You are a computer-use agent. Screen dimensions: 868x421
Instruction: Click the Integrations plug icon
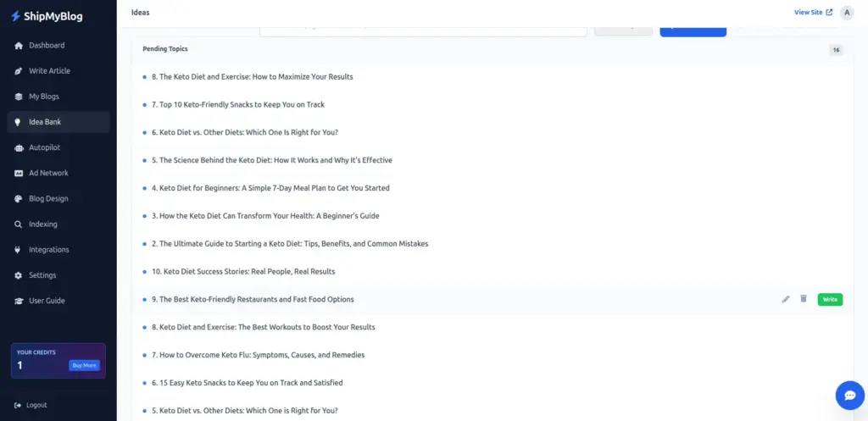pos(19,250)
